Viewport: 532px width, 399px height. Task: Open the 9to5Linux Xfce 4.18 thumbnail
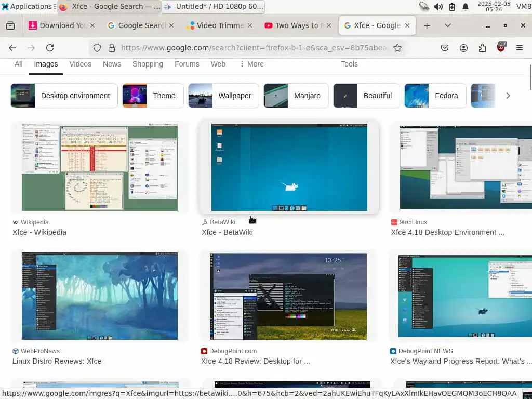pos(466,167)
